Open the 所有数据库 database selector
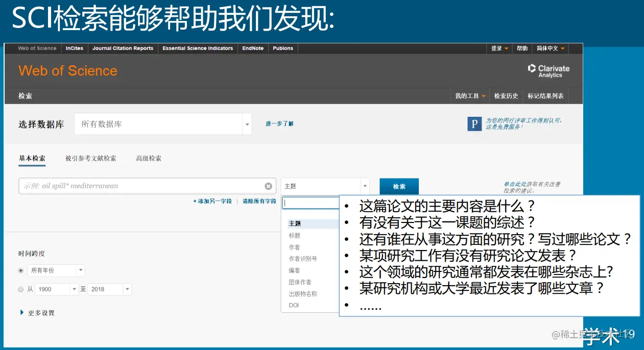This screenshot has height=350, width=644. [x=163, y=124]
